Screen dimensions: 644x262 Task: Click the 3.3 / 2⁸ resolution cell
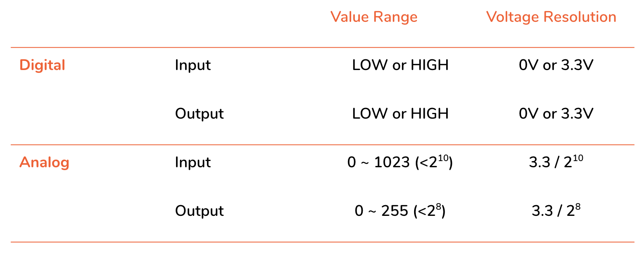556,211
